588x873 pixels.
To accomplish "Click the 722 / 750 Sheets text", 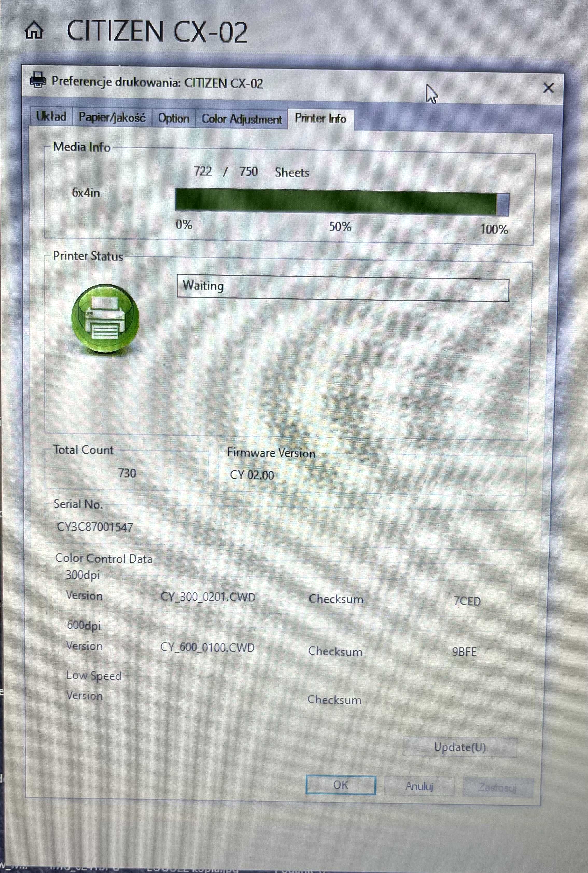I will click(252, 172).
